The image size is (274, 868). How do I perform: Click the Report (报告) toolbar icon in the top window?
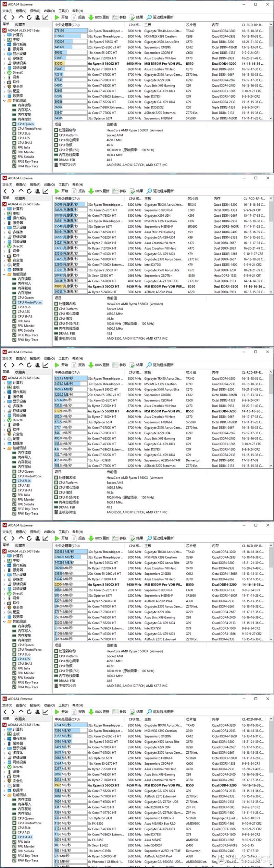click(78, 17)
